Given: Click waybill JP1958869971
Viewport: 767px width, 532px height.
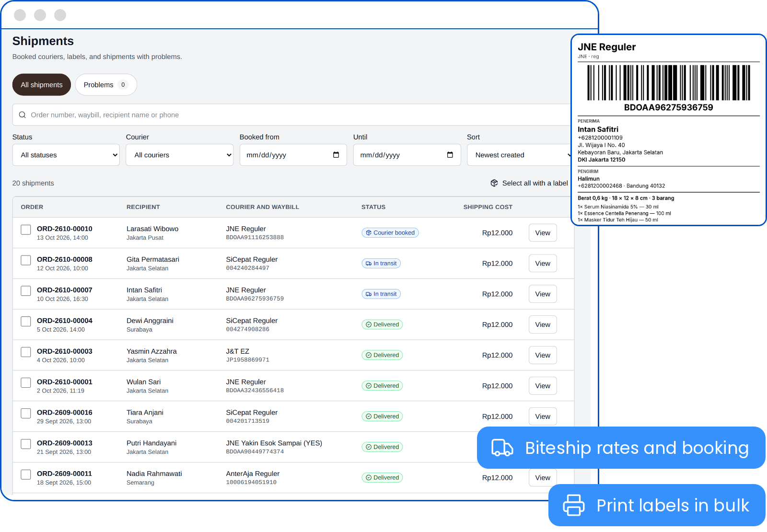Looking at the screenshot, I should (248, 360).
